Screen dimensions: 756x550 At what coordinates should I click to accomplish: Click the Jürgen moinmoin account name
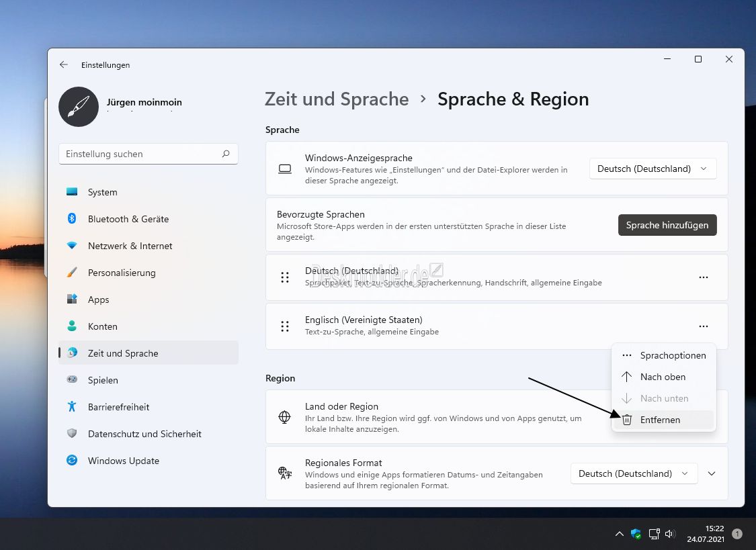point(144,102)
